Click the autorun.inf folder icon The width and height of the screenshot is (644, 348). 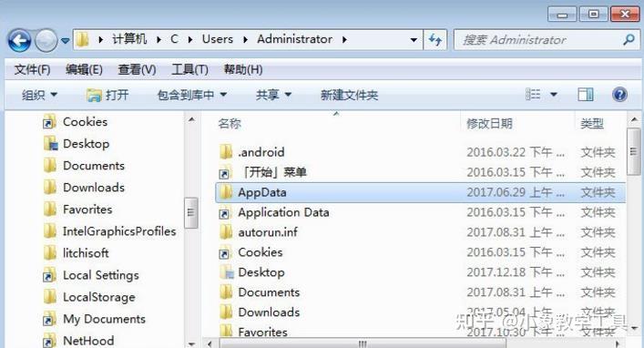(226, 232)
